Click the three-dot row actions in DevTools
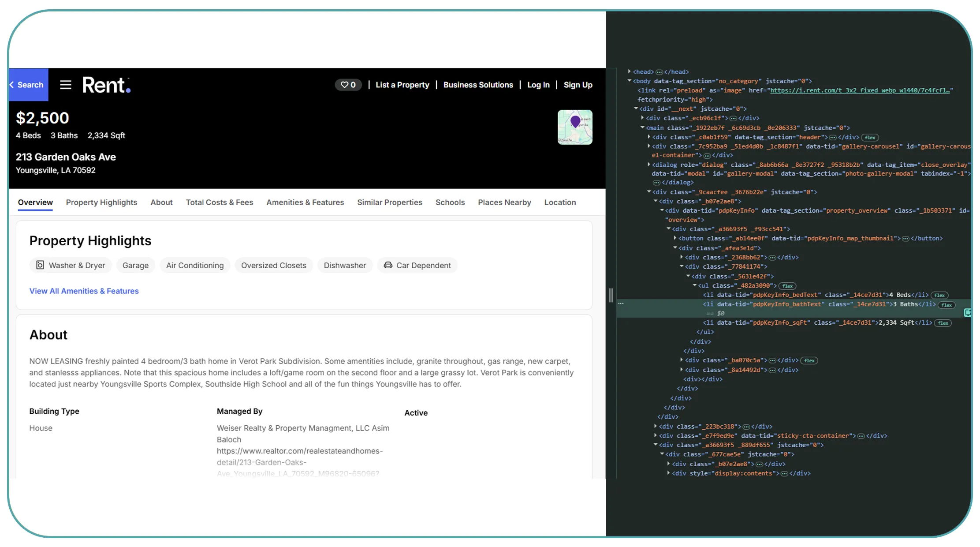The image size is (980, 547). click(x=621, y=303)
